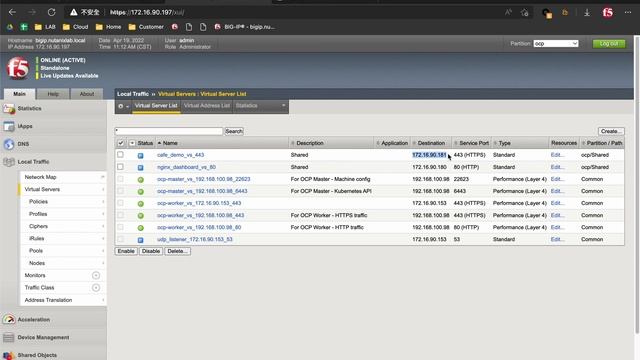Viewport: 640px width, 360px height.
Task: Select the Virtual Server List tab
Action: (x=156, y=106)
